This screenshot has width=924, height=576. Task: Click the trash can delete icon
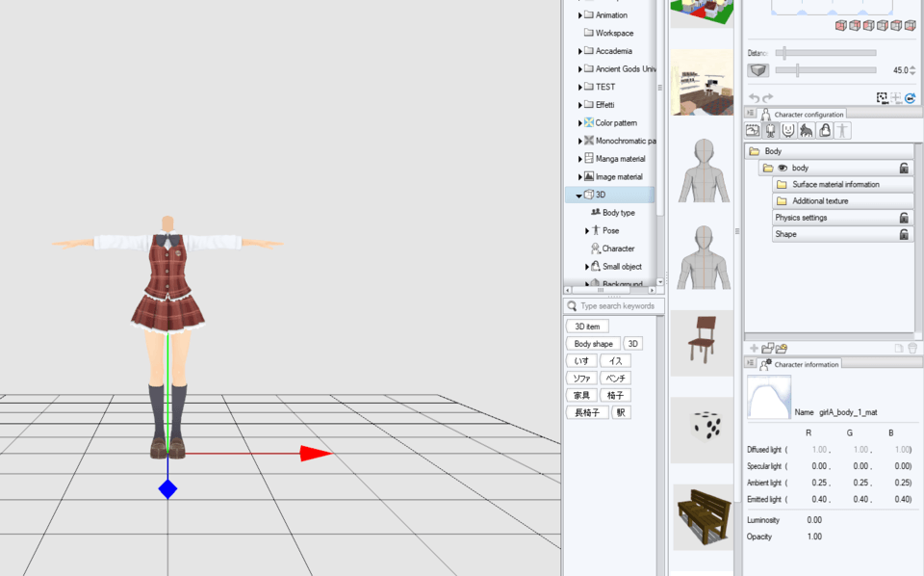tap(912, 349)
